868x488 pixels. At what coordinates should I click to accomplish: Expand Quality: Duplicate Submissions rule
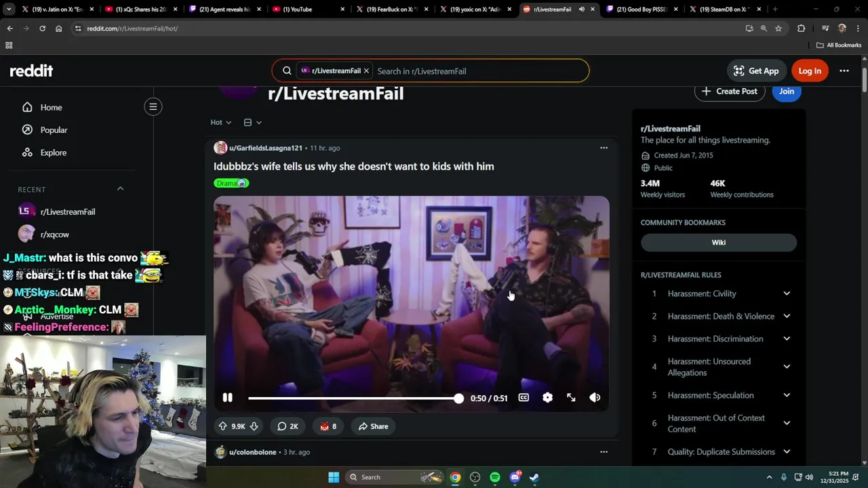tap(787, 451)
